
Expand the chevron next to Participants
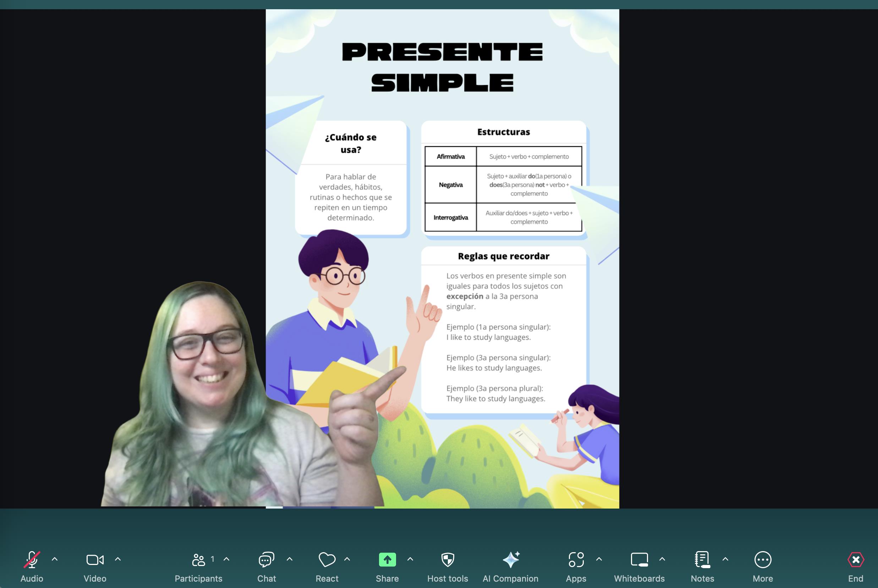point(227,559)
